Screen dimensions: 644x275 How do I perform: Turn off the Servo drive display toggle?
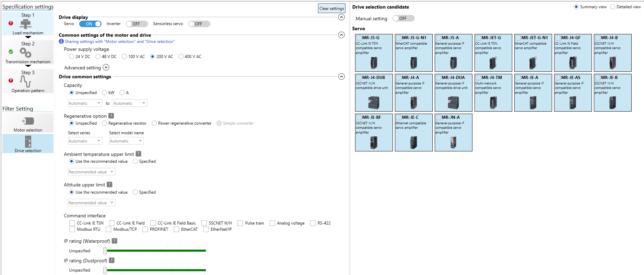[90, 24]
